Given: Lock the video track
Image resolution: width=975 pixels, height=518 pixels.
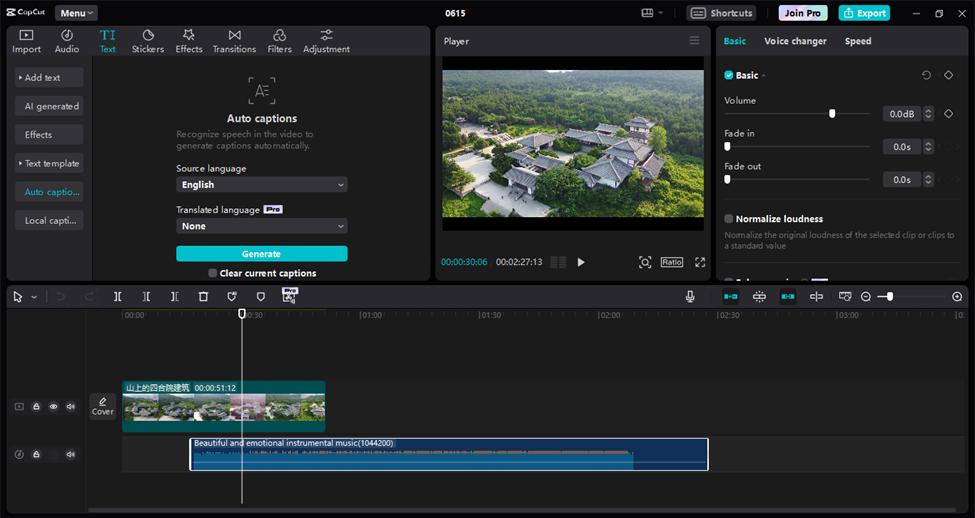Looking at the screenshot, I should point(37,407).
